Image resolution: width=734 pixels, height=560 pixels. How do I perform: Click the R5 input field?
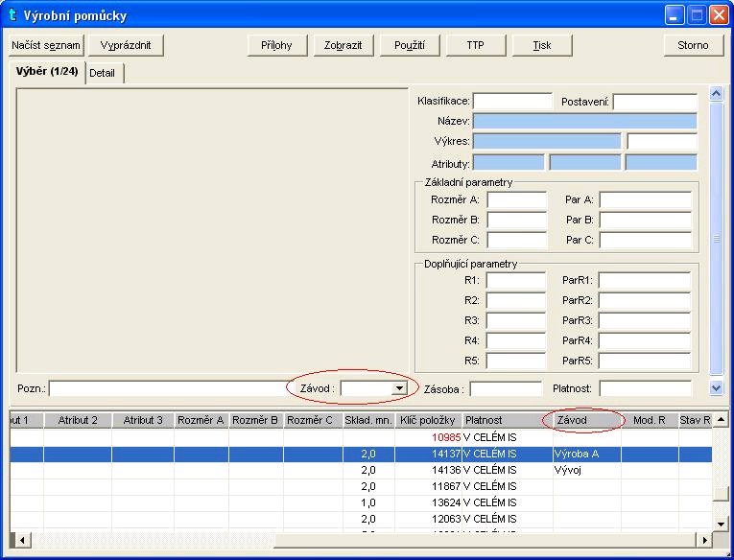pyautogui.click(x=516, y=361)
